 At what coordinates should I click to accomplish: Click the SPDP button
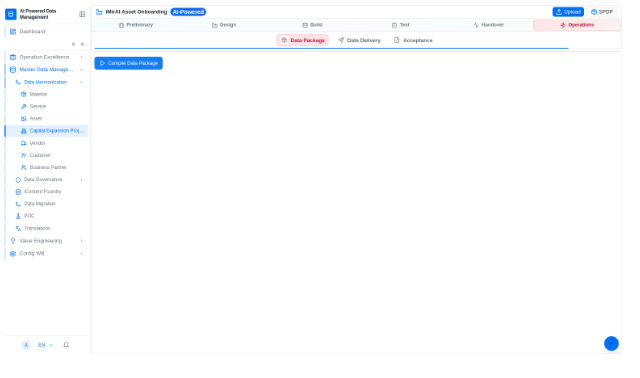tap(602, 12)
